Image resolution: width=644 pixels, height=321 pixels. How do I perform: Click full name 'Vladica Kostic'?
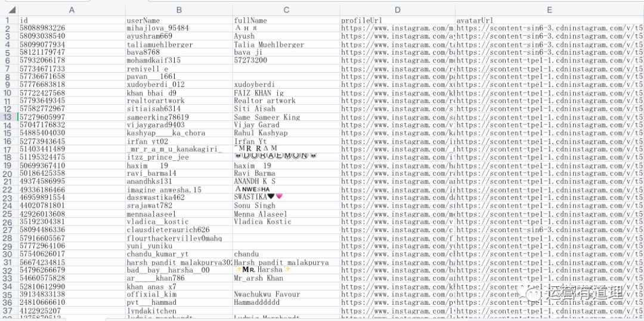262,222
